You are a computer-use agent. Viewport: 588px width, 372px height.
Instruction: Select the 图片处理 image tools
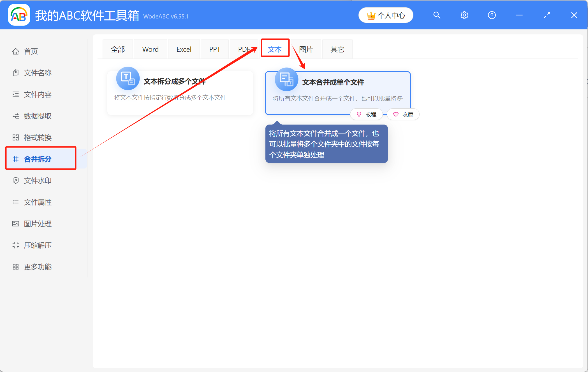click(x=38, y=224)
